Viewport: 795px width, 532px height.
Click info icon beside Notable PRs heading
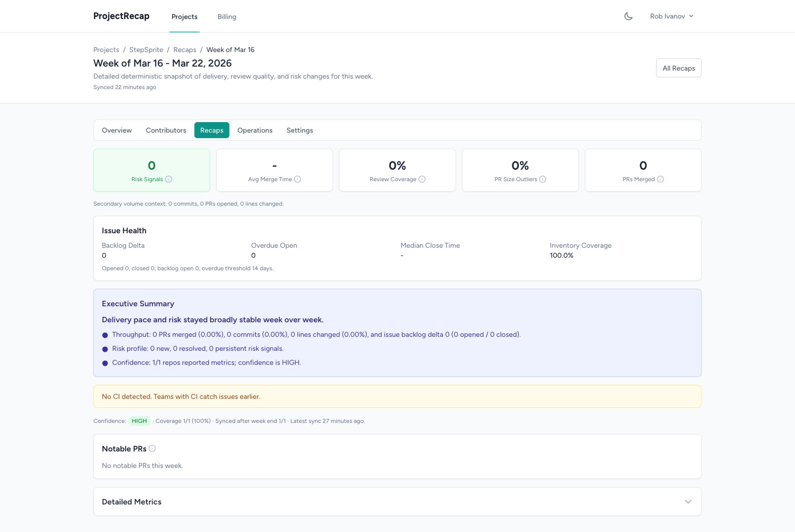[x=152, y=448]
